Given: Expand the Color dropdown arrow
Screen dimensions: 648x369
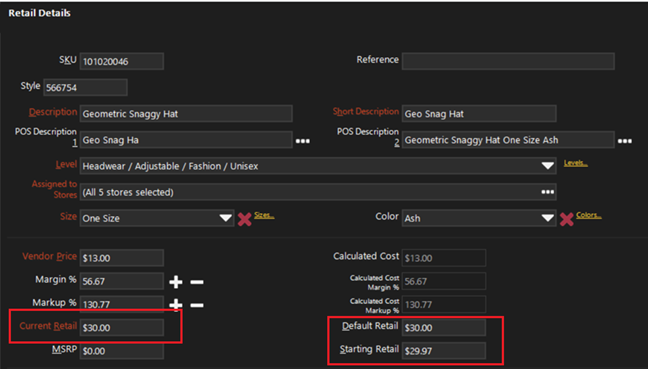Looking at the screenshot, I should [548, 218].
